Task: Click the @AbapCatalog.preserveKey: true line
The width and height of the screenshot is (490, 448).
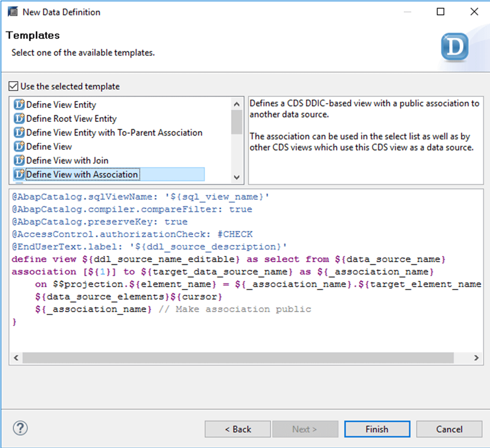Action: (99, 222)
